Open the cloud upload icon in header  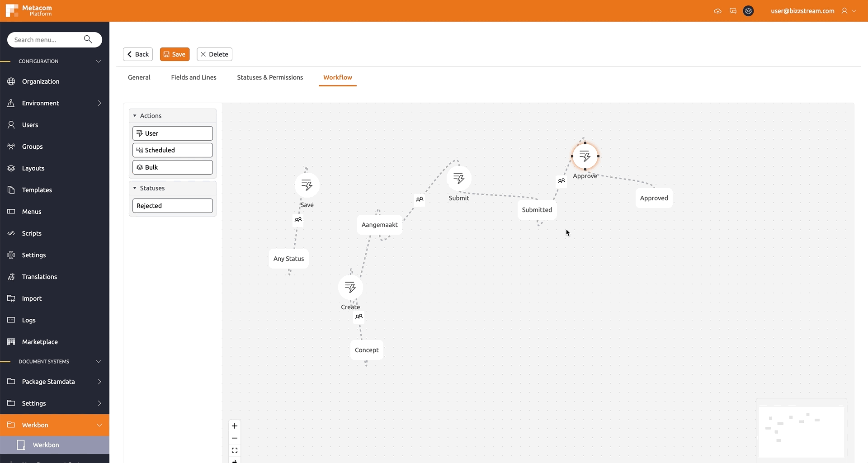point(717,11)
